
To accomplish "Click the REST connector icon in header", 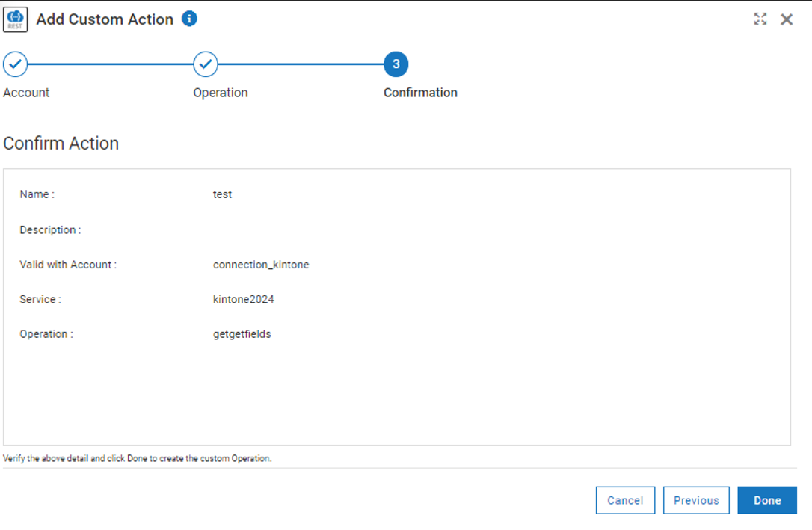I will (x=15, y=20).
